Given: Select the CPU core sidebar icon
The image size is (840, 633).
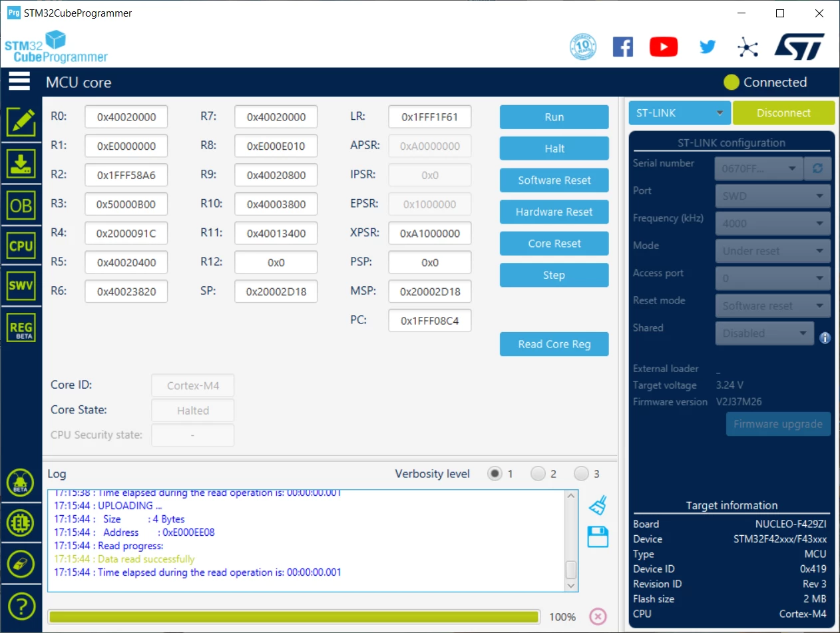Looking at the screenshot, I should [x=21, y=246].
